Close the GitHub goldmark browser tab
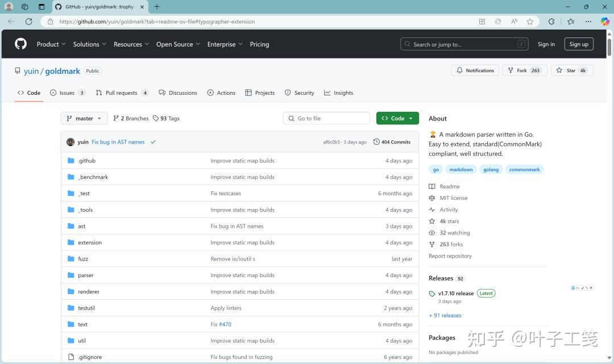 click(142, 7)
